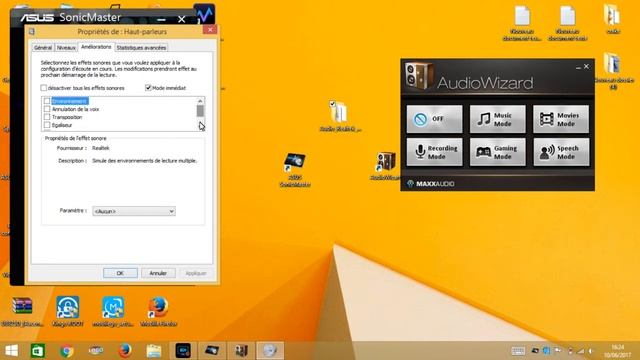Switch to the dark-screen app taskbar button
The width and height of the screenshot is (640, 360).
point(183,351)
